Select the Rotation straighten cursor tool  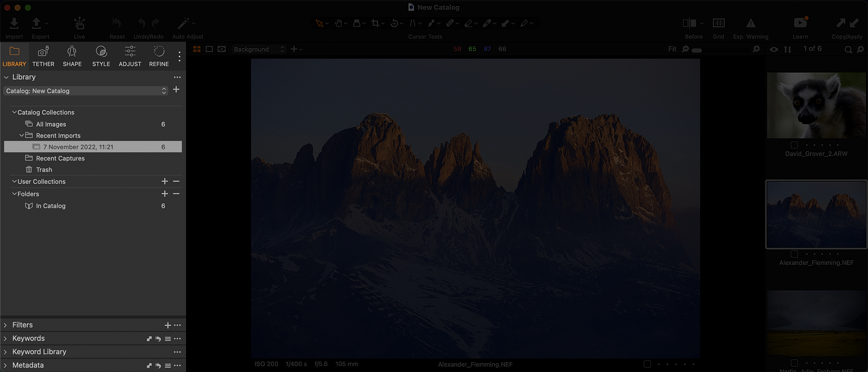tap(394, 23)
